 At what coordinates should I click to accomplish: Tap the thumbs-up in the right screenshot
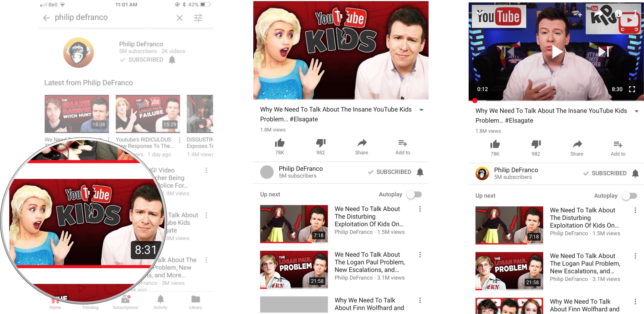[x=495, y=144]
